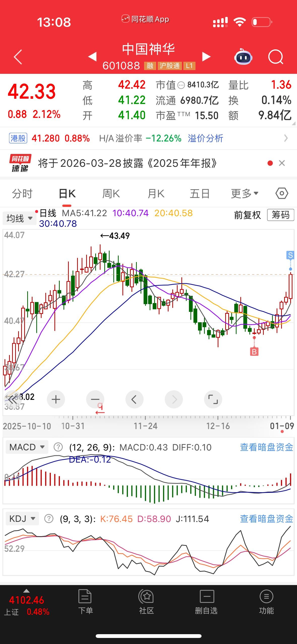Tap the MA5:41.22 value
The width and height of the screenshot is (297, 644).
[84, 213]
